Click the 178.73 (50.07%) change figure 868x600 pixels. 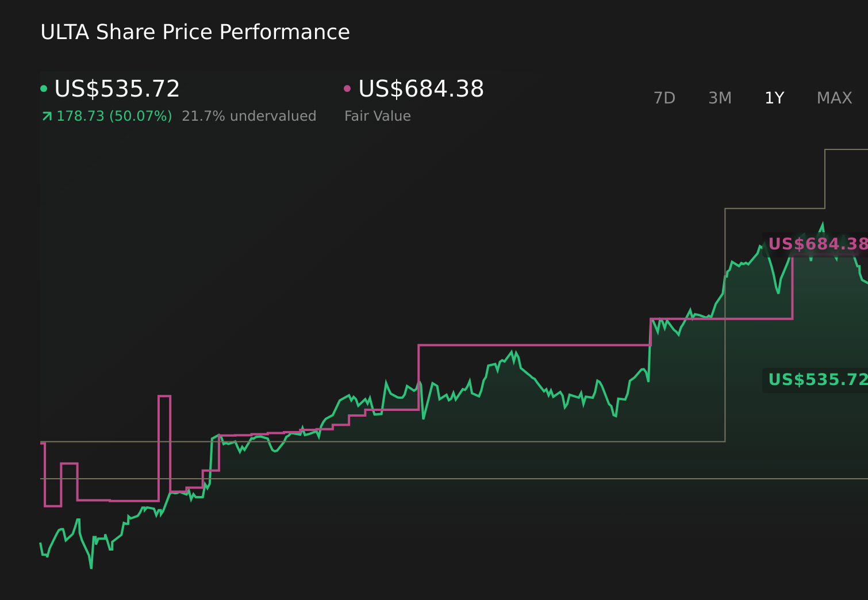[114, 116]
